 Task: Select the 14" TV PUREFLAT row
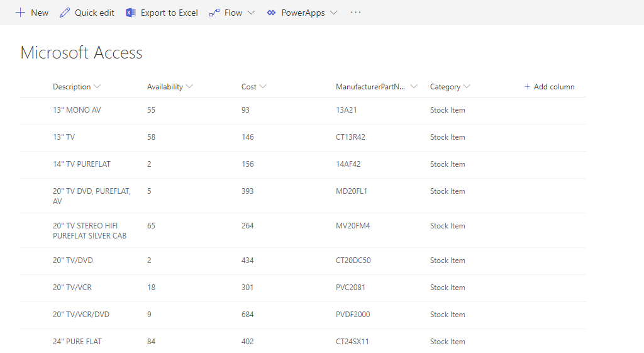tap(35, 164)
